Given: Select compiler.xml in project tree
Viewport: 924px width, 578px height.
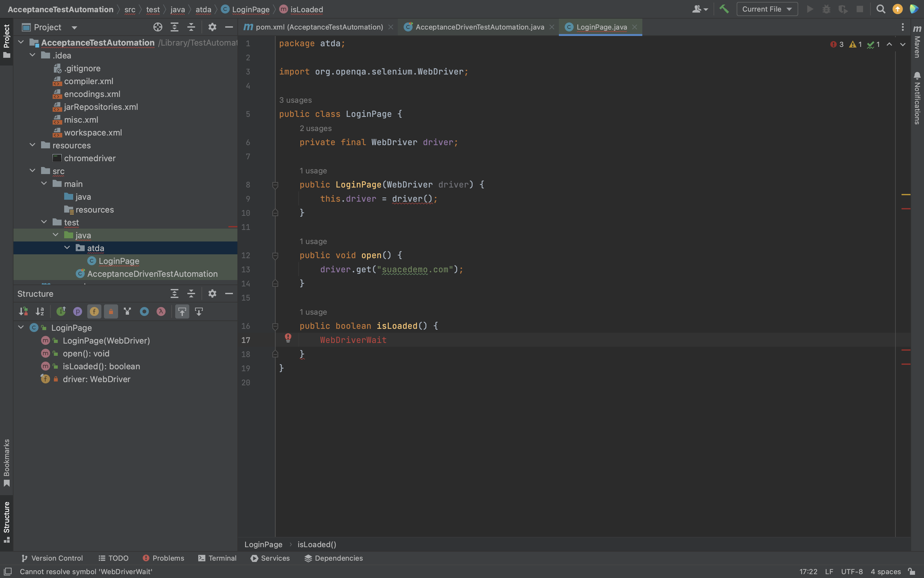Looking at the screenshot, I should [x=89, y=81].
